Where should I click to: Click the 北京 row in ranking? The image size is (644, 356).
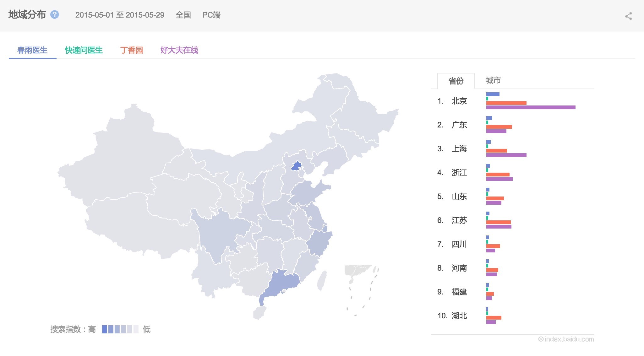click(459, 101)
